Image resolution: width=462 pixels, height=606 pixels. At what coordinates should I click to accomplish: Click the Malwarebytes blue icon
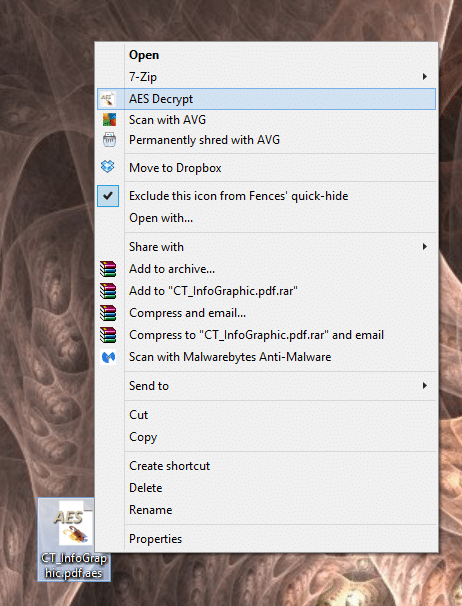(108, 357)
